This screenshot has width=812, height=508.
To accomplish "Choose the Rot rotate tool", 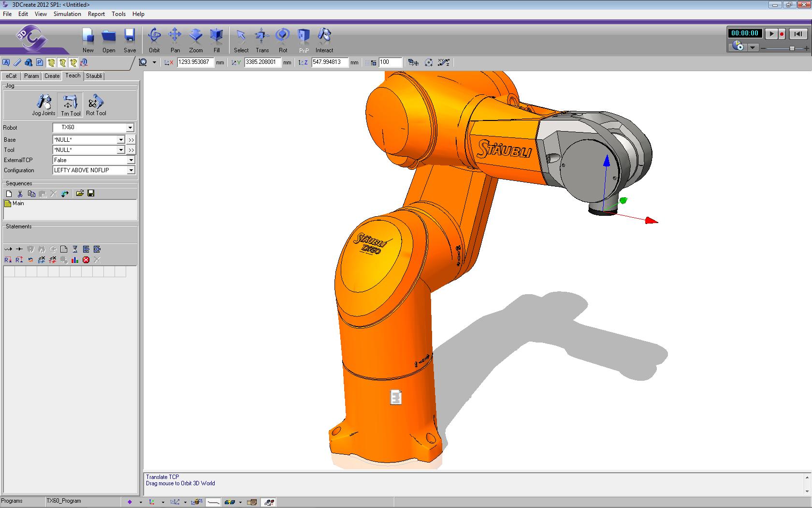I will pos(283,40).
